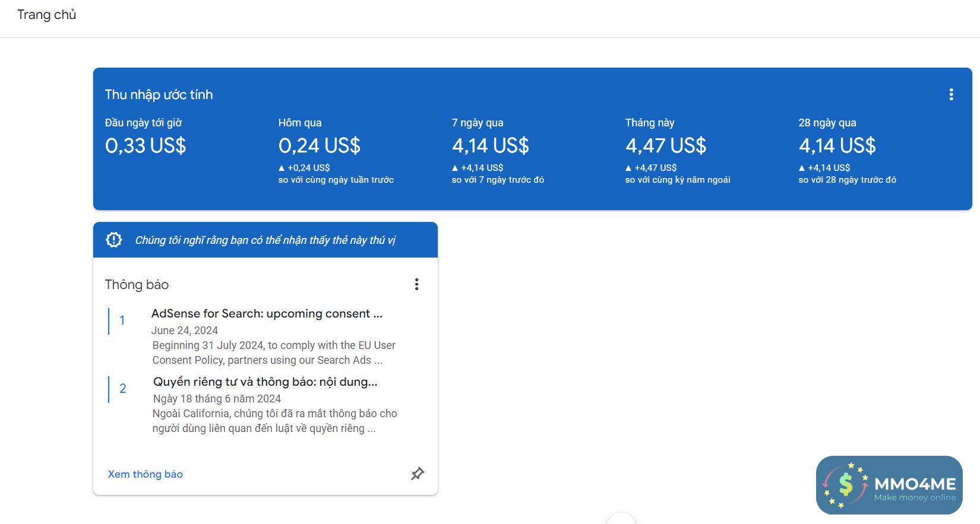This screenshot has height=524, width=980.
Task: Click the MMO4ME logo watermark
Action: click(x=889, y=485)
